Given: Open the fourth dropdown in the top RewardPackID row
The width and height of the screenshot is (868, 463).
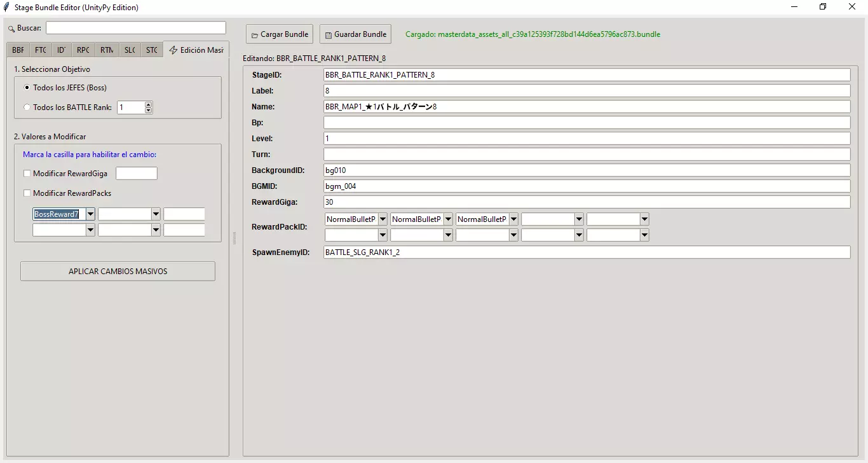Looking at the screenshot, I should (x=579, y=219).
